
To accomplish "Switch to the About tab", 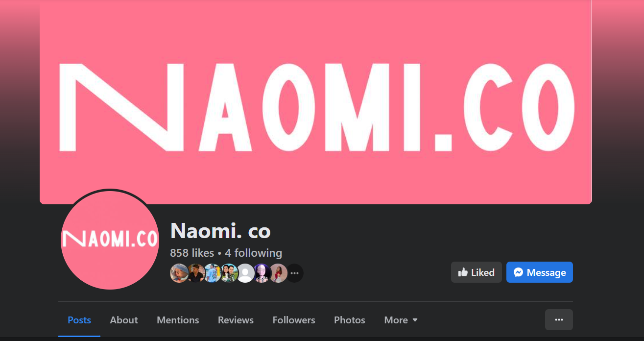I will (124, 320).
